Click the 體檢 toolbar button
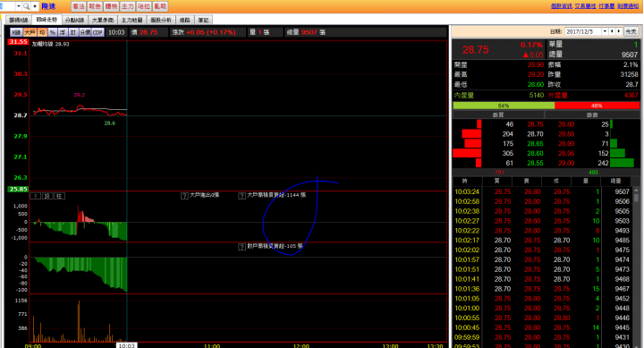The height and width of the screenshot is (348, 644). point(111,6)
